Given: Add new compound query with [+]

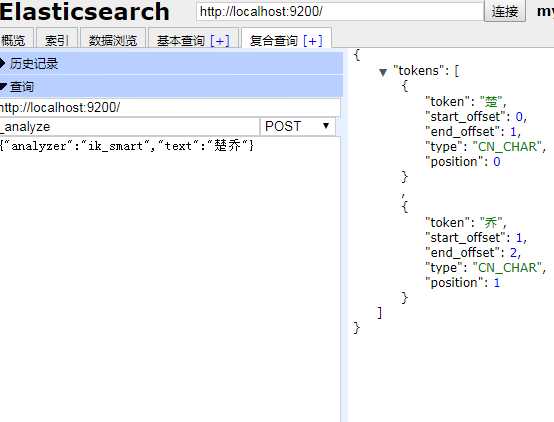Looking at the screenshot, I should click(x=313, y=41).
